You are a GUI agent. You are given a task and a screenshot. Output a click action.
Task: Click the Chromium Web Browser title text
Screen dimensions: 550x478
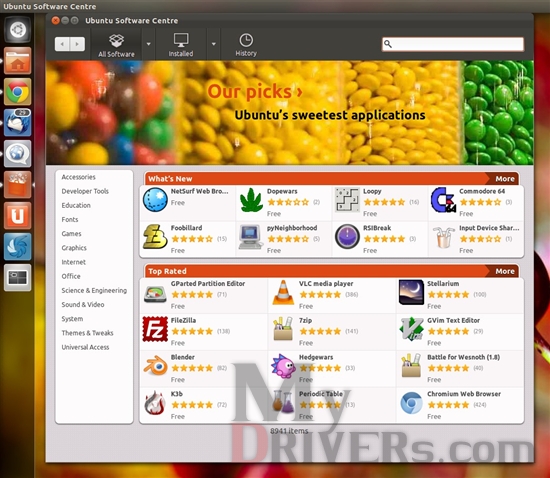click(x=464, y=394)
